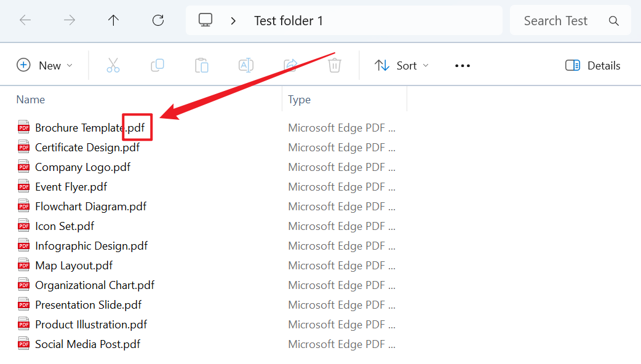Select Product Illustration.pdf file

(91, 325)
